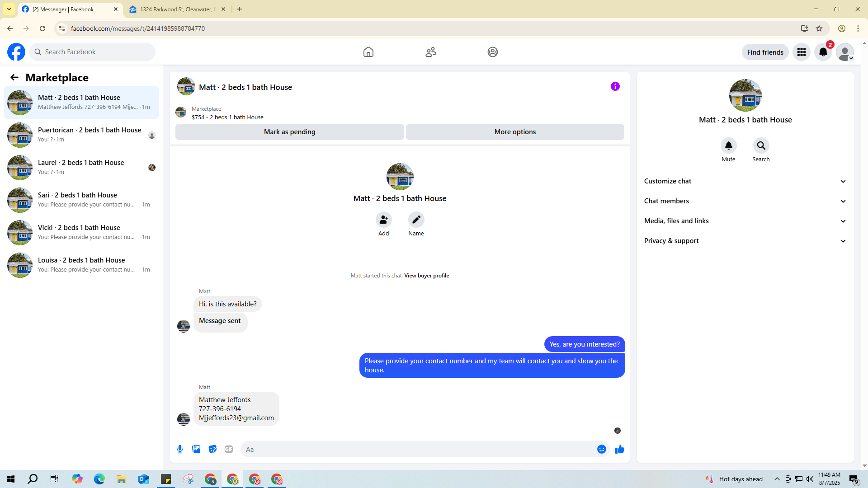This screenshot has width=868, height=488.
Task: Open Chrome profile icon
Action: click(x=842, y=28)
